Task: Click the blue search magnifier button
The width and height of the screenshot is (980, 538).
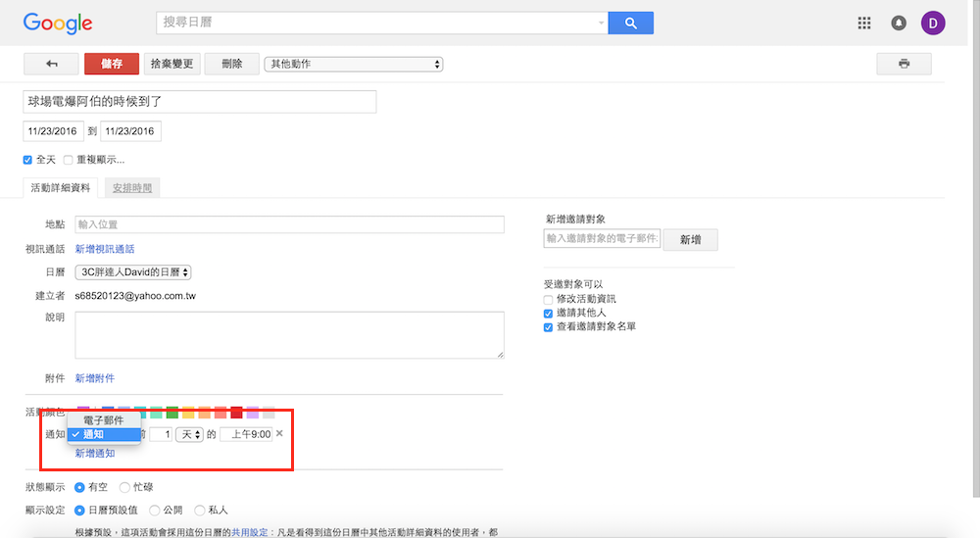Action: (x=630, y=24)
